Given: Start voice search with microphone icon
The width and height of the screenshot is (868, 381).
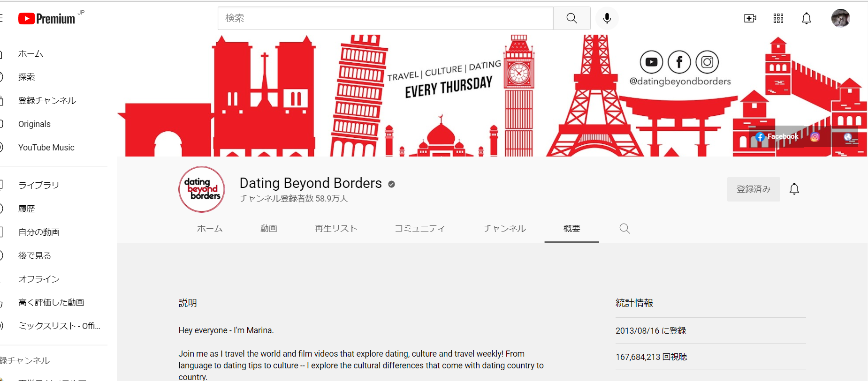Looking at the screenshot, I should point(607,18).
